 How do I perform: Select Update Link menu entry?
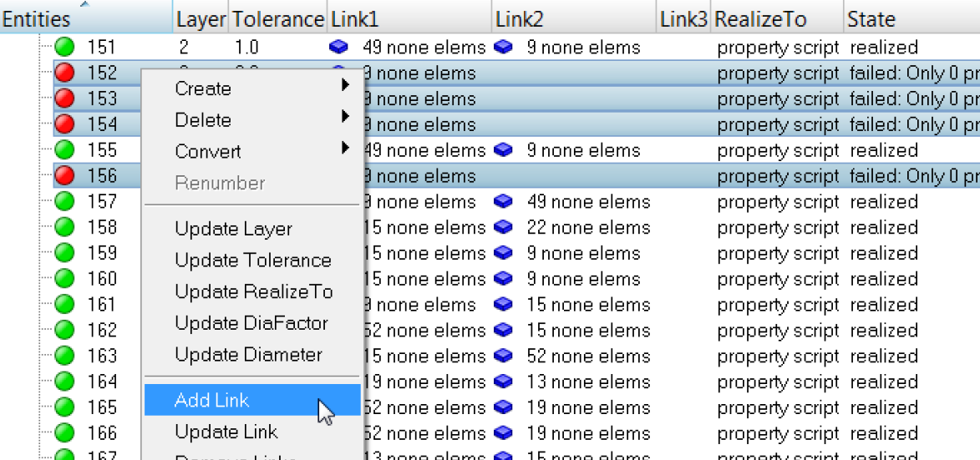226,432
